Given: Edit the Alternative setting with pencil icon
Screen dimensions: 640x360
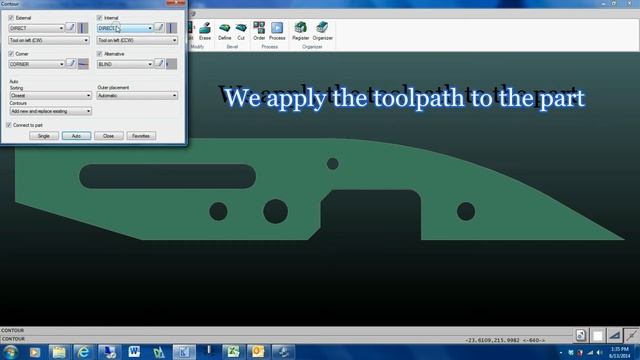Looking at the screenshot, I should (160, 63).
